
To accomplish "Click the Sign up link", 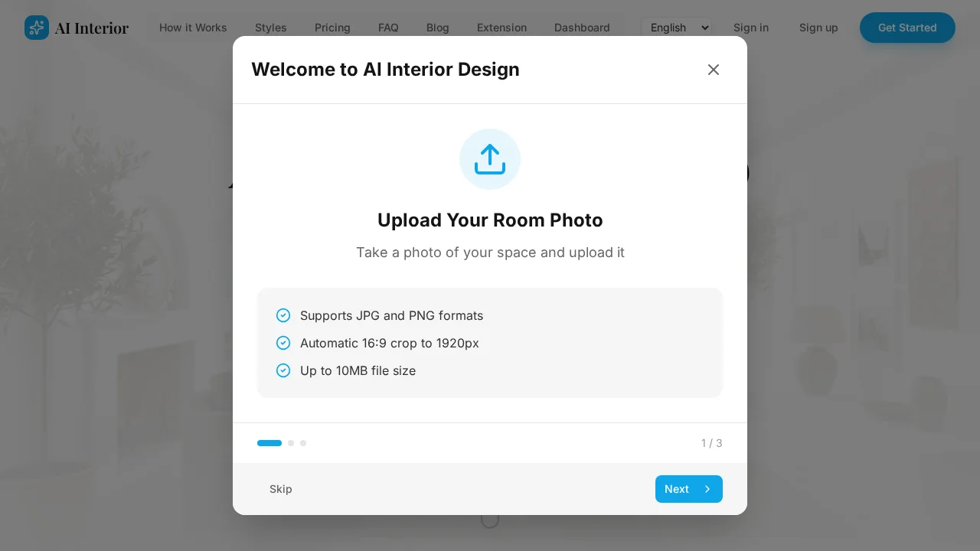I will pos(818,28).
